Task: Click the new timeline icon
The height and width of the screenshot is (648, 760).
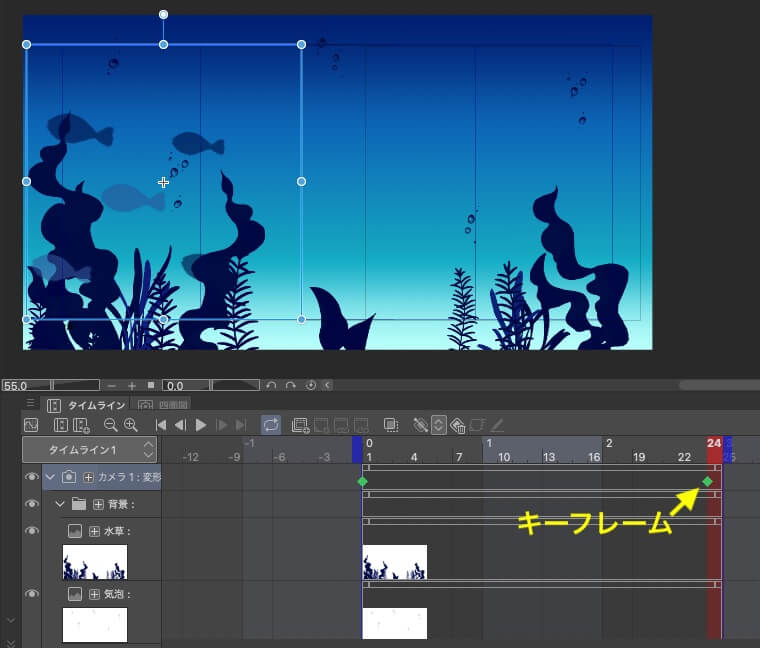Action: [61, 425]
